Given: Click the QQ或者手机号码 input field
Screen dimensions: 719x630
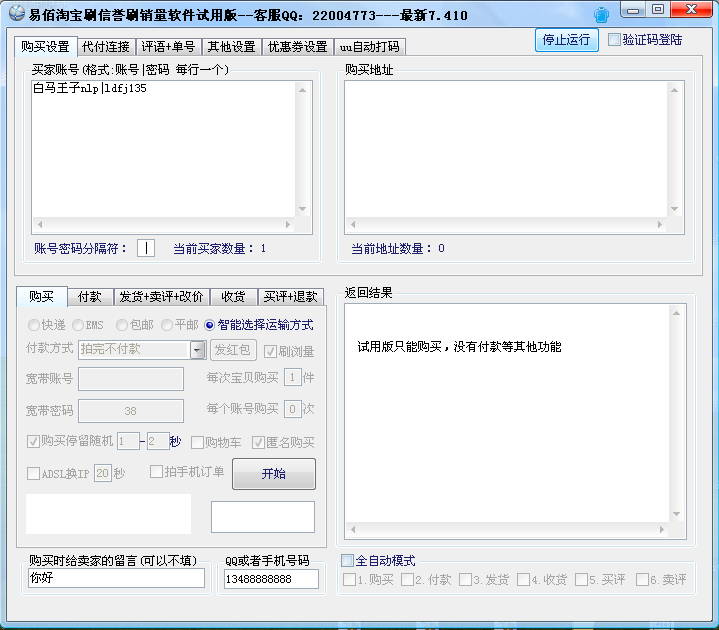Looking at the screenshot, I should click(271, 579).
